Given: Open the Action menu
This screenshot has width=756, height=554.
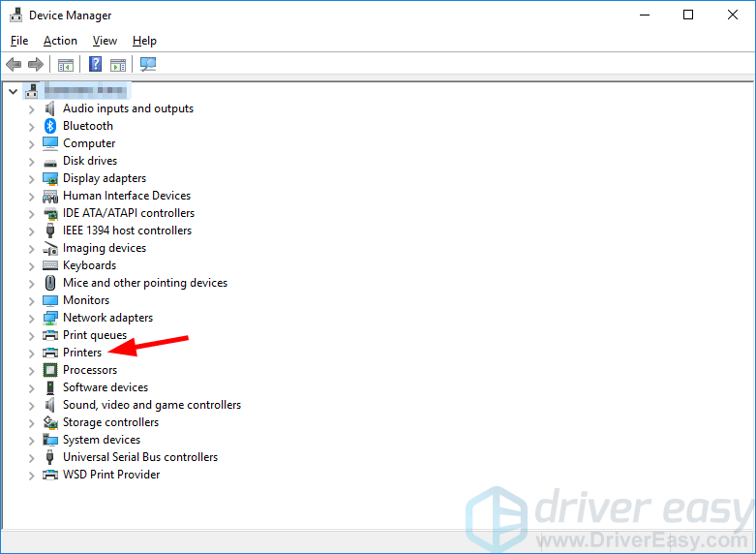Looking at the screenshot, I should (60, 41).
